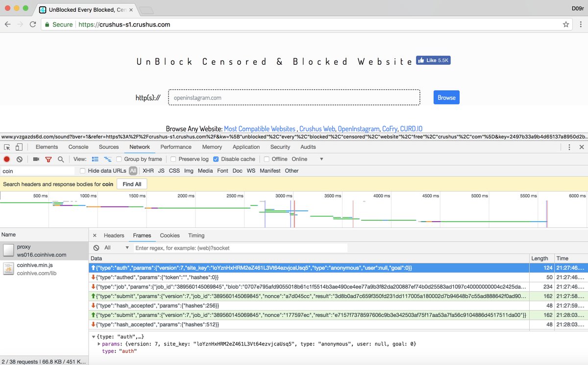Filter requests by JS type

[x=161, y=171]
